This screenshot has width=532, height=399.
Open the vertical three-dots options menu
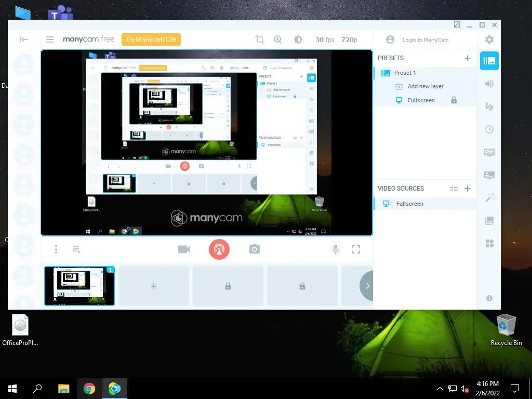tap(56, 249)
